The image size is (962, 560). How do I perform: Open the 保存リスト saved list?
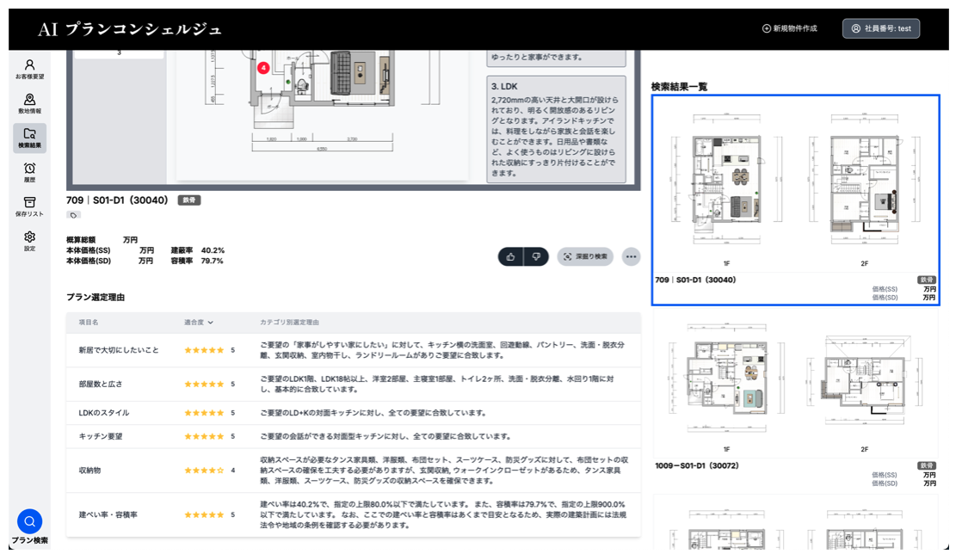[x=29, y=206]
